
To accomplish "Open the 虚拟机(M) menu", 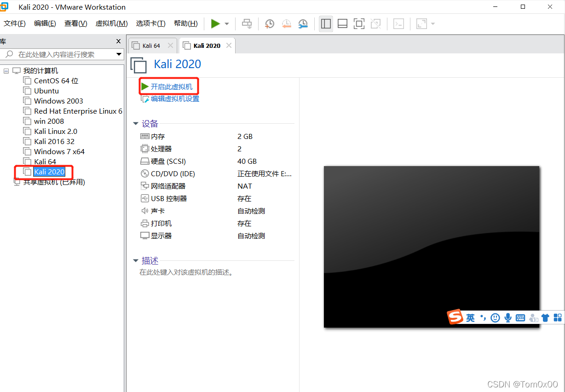I will pos(112,23).
